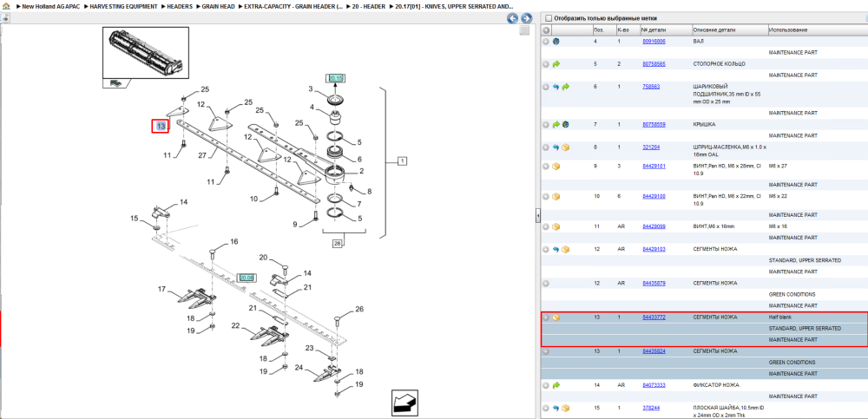Screen dimensions: 868x419
Task: Open the next diagram with the right arrow
Action: point(527,18)
